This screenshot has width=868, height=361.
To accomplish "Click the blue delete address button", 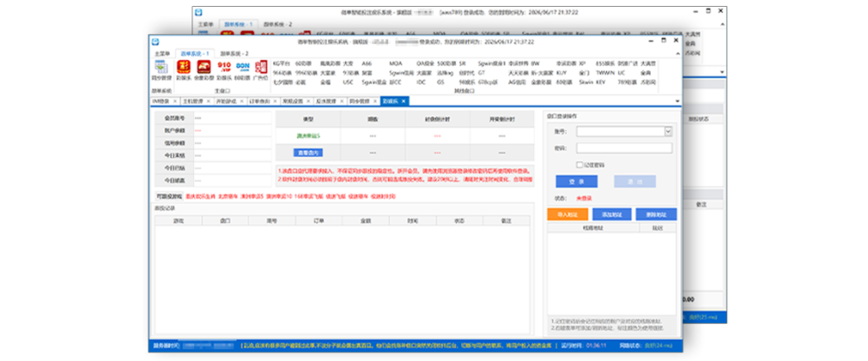I will [655, 214].
